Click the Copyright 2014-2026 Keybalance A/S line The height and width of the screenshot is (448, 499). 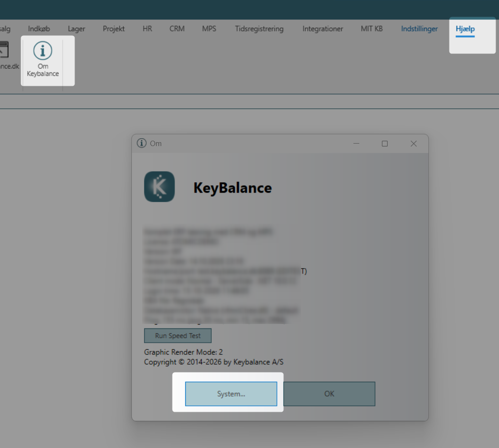pyautogui.click(x=214, y=362)
